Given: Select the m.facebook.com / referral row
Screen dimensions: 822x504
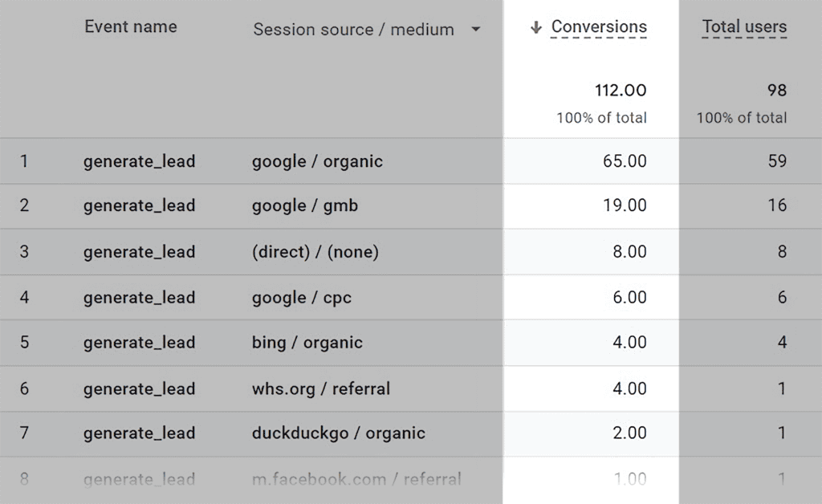Looking at the screenshot, I should (356, 480).
